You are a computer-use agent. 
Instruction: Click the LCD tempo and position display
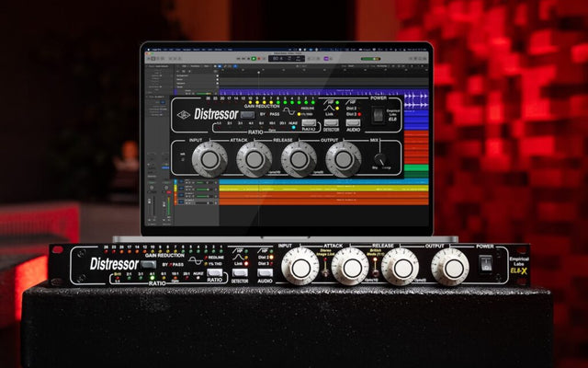tap(287, 59)
